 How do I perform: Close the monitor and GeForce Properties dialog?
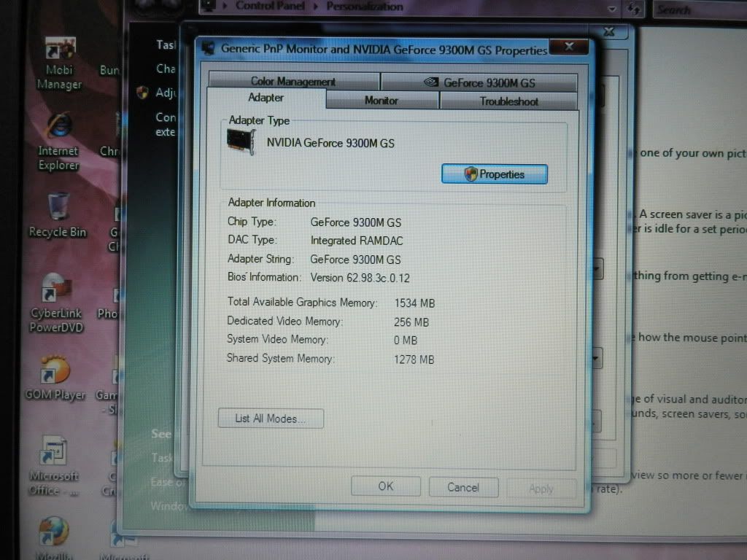coord(569,47)
